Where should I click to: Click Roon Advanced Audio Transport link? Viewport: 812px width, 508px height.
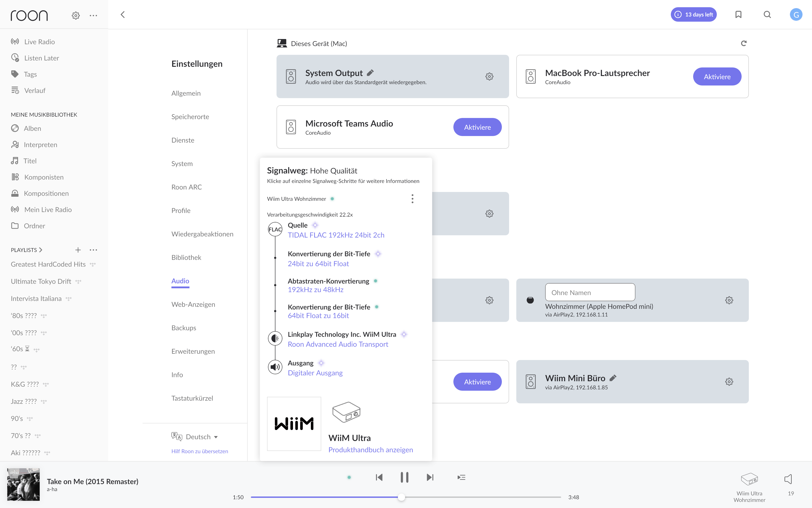point(338,344)
